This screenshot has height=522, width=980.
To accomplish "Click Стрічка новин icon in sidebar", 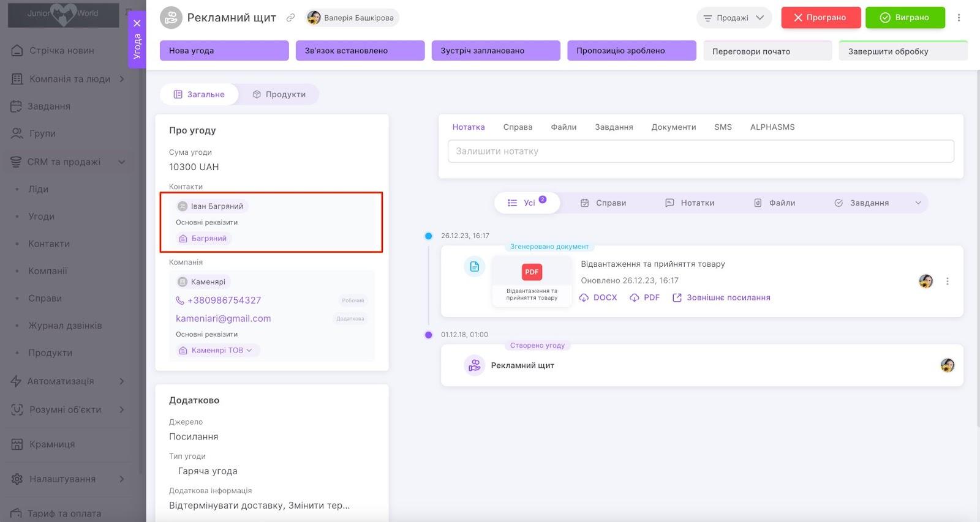I will pyautogui.click(x=17, y=50).
